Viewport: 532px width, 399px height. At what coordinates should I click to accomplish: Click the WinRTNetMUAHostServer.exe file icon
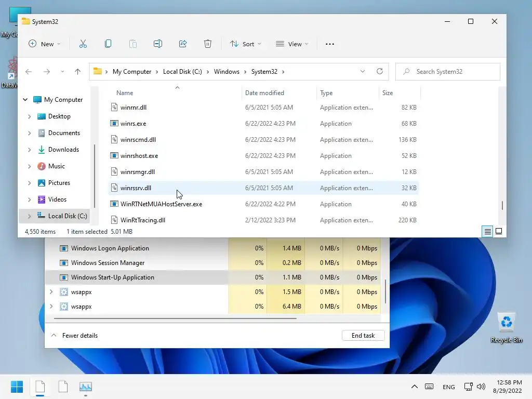pyautogui.click(x=114, y=204)
